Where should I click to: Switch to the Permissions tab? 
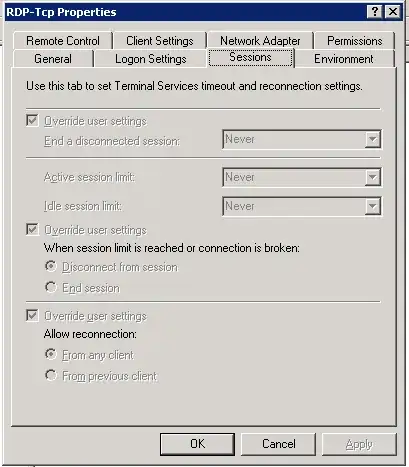(355, 41)
